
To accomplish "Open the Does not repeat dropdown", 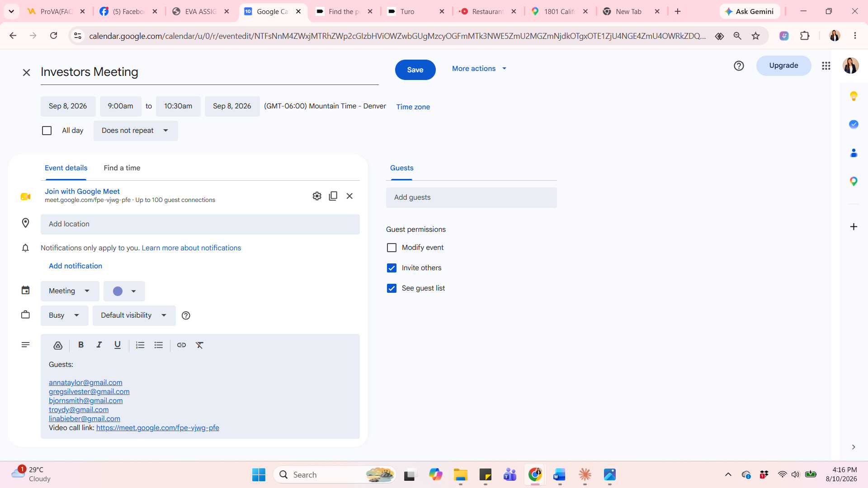I will (136, 131).
